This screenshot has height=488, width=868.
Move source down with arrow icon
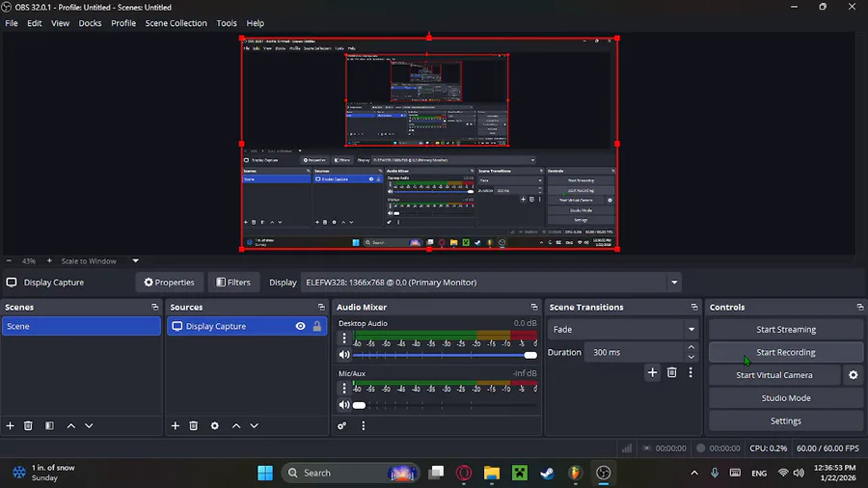pyautogui.click(x=254, y=425)
